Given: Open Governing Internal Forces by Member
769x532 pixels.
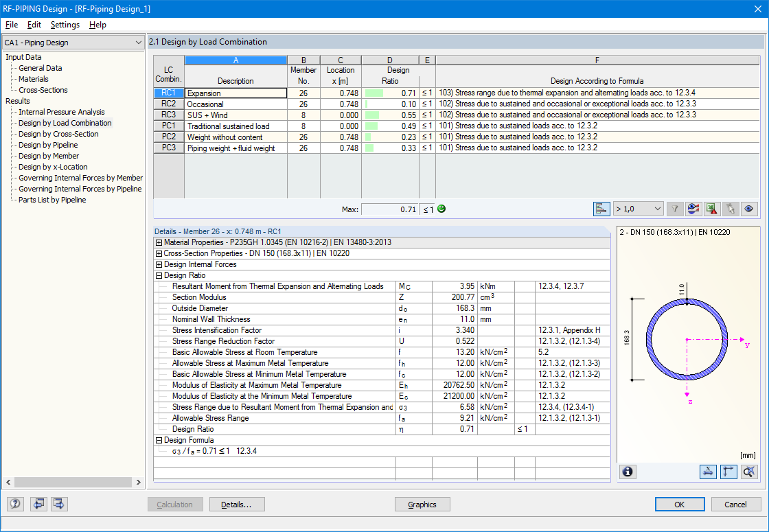Looking at the screenshot, I should (80, 178).
